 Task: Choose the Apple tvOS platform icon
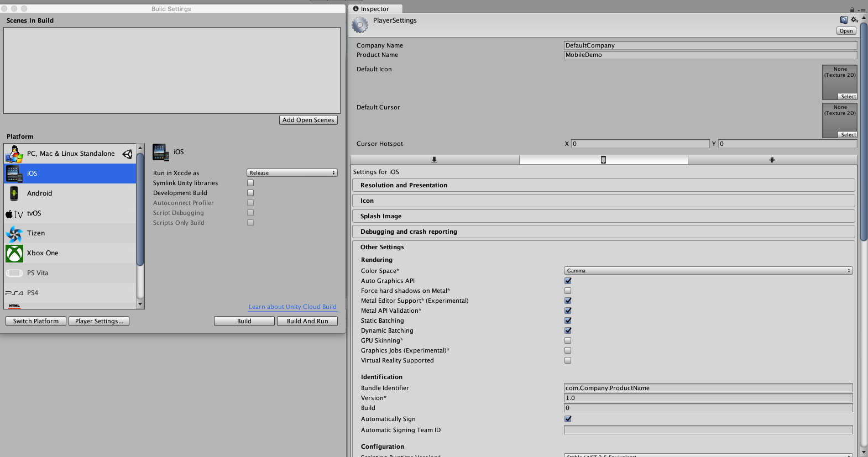(x=14, y=214)
